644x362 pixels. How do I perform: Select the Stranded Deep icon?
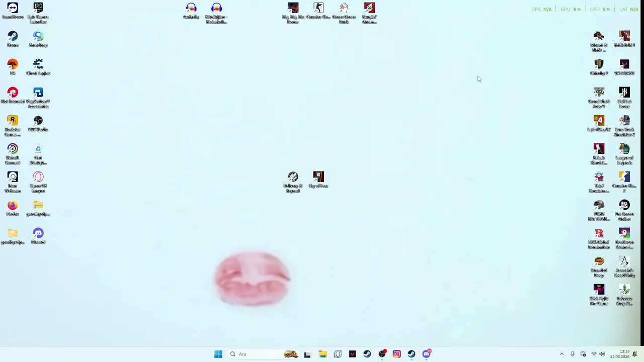coord(599,266)
